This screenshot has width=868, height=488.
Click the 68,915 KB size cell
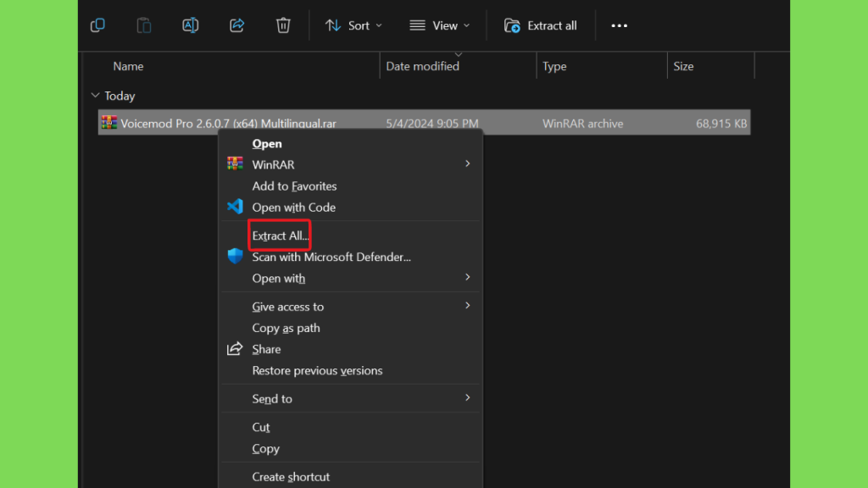coord(721,124)
